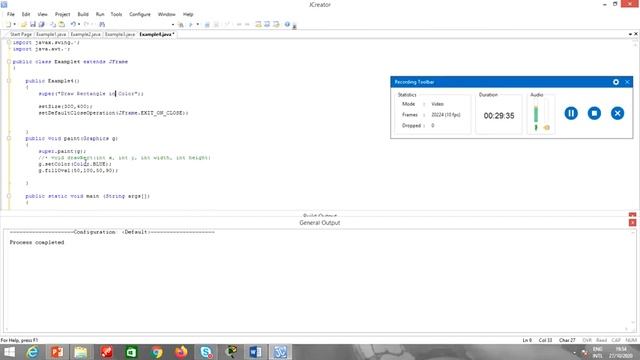Collapse the Example4() constructor fold marker
The image size is (640, 360).
pos(9,81)
